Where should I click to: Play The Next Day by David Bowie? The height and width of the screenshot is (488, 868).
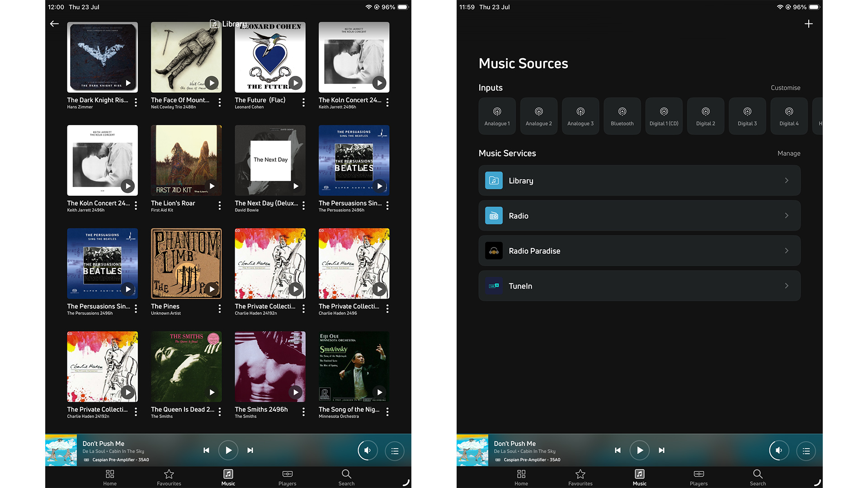click(x=296, y=186)
